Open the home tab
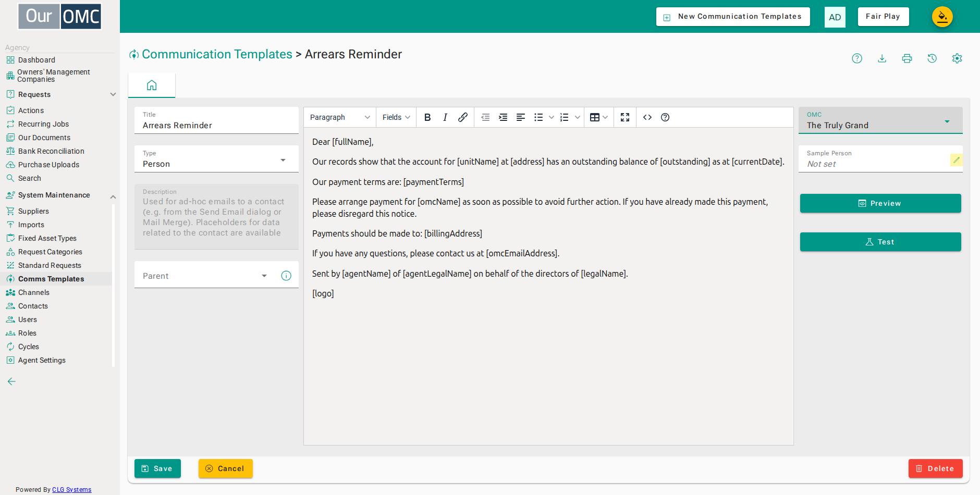 click(152, 85)
